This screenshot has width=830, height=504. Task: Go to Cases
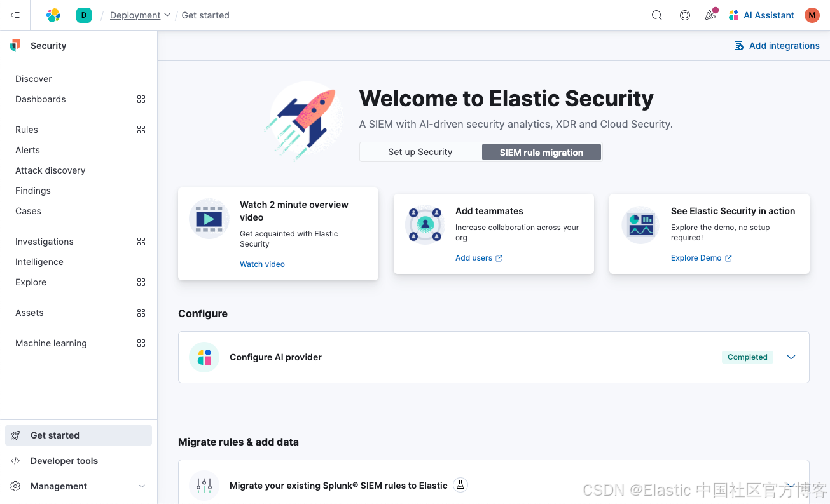(28, 211)
